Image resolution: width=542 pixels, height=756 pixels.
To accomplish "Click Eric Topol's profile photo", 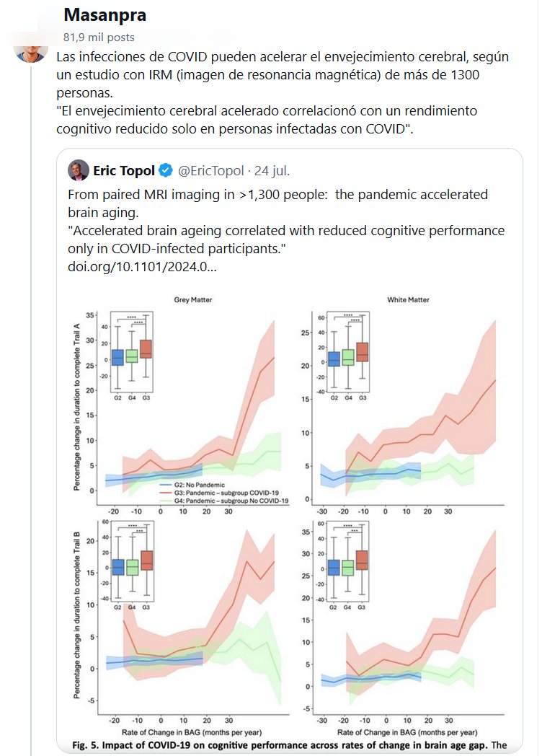I will click(x=78, y=171).
